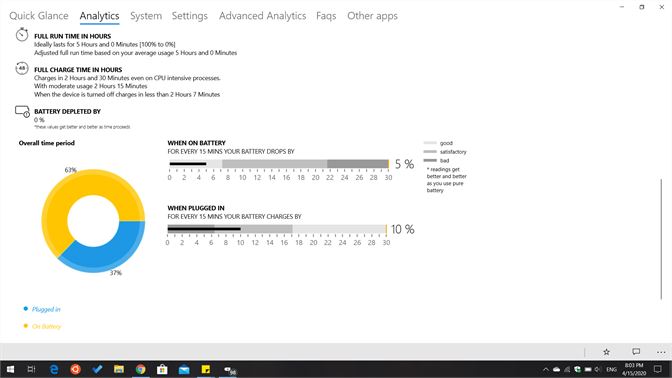The image size is (672, 378).
Task: Open the three-dot more options menu
Action: (x=661, y=352)
